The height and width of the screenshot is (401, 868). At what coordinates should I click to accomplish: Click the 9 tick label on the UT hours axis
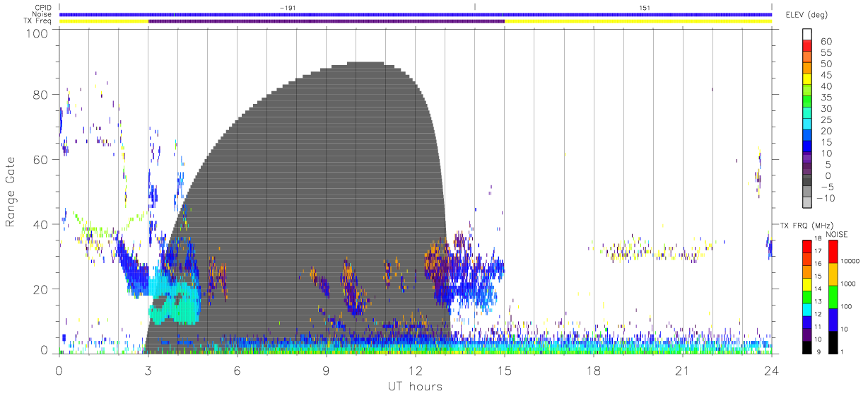(327, 371)
